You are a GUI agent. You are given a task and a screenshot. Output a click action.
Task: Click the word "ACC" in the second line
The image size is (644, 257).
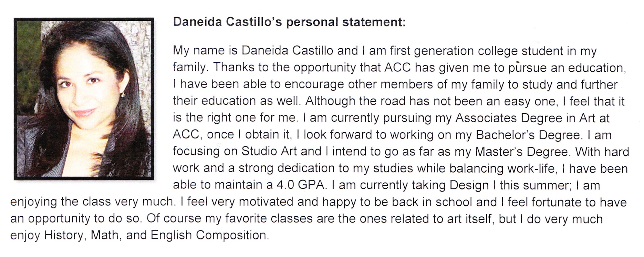tap(397, 68)
